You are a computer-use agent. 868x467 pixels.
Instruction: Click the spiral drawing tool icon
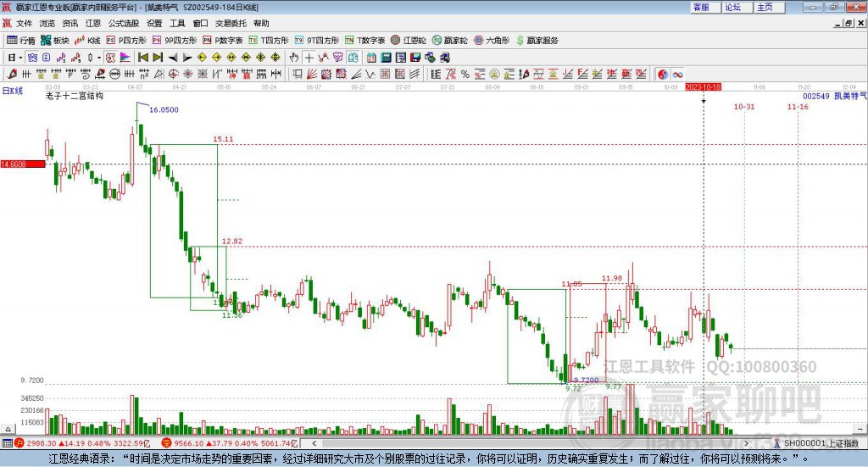coord(86,74)
